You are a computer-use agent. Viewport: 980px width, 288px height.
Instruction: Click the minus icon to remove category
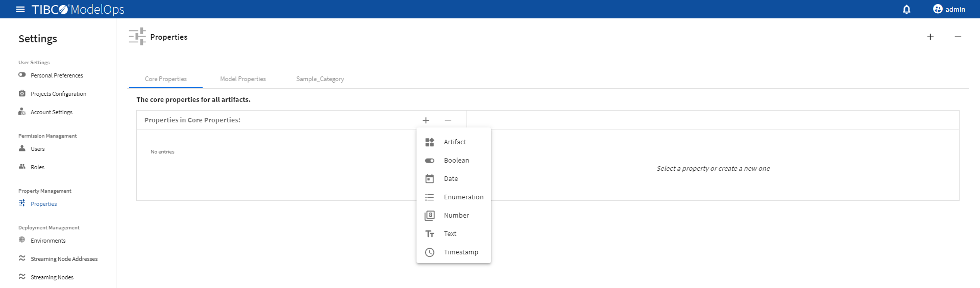click(958, 37)
